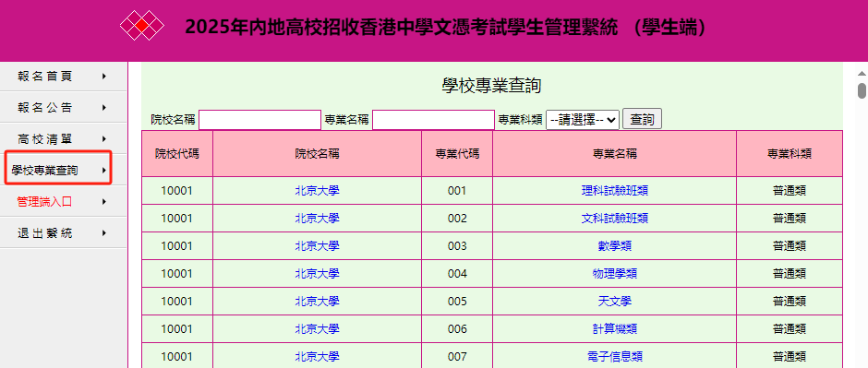
Task: Open the 專業科類 dropdown
Action: click(583, 119)
